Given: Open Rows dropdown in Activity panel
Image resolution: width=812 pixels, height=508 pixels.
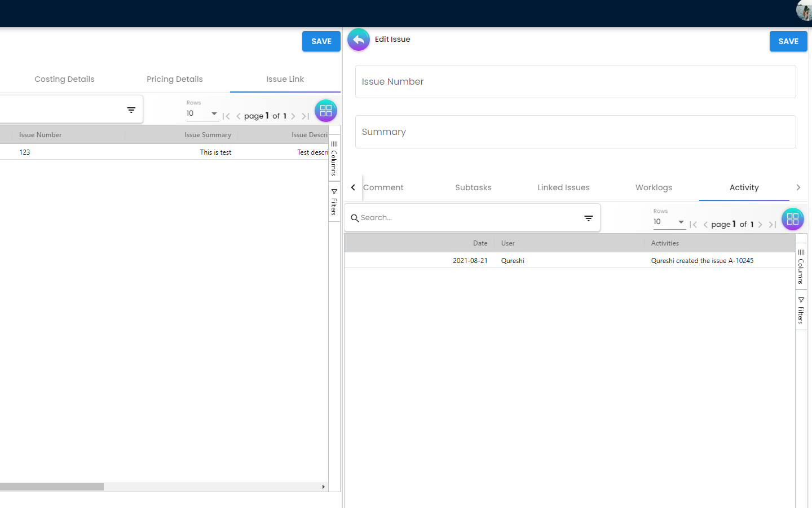Looking at the screenshot, I should 669,222.
